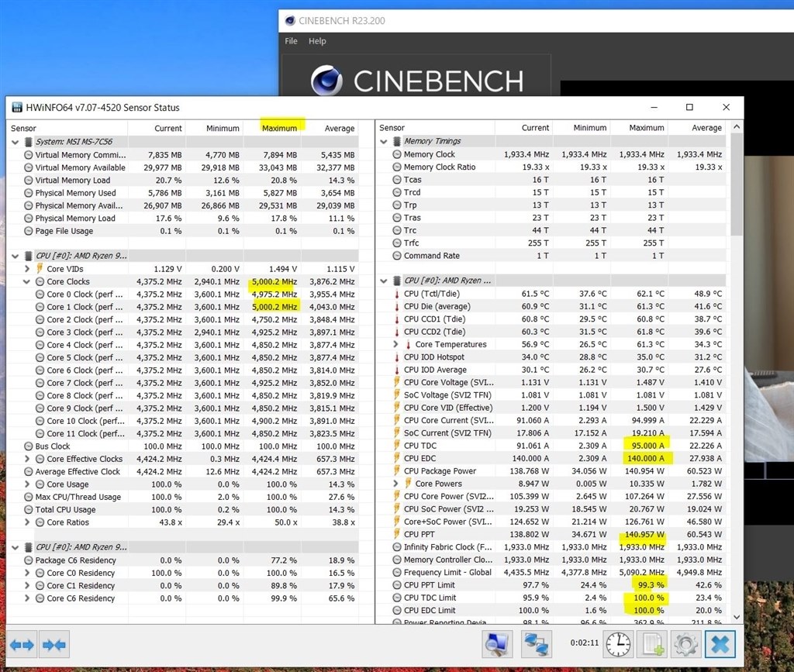This screenshot has width=794, height=672.
Task: Click the scrollbar up arrow
Action: (x=737, y=126)
